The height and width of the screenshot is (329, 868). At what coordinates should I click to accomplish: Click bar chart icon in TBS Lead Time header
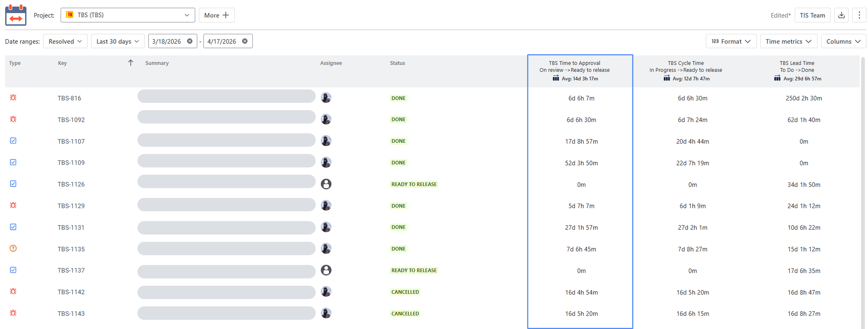click(x=777, y=78)
